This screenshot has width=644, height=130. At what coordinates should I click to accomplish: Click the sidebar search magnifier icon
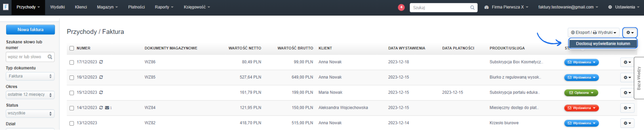tap(50, 57)
